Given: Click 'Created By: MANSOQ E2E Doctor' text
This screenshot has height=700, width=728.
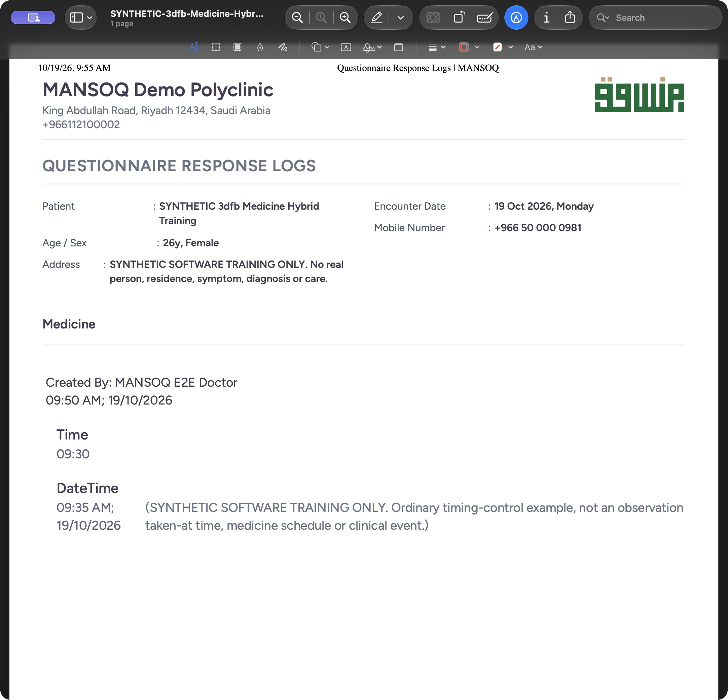Looking at the screenshot, I should point(142,382).
